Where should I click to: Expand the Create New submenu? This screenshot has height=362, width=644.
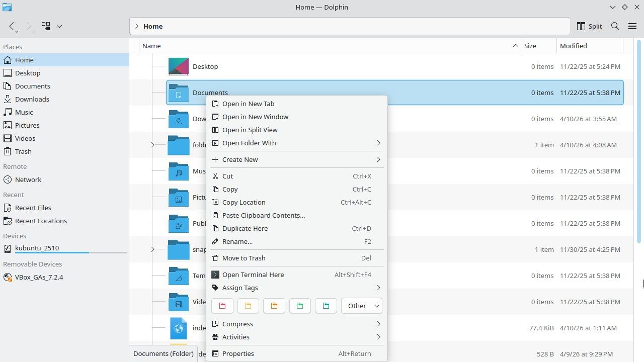(297, 159)
